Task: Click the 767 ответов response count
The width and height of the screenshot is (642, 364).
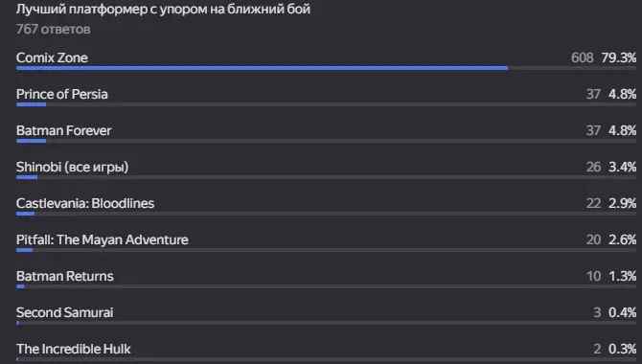Action: [54, 30]
